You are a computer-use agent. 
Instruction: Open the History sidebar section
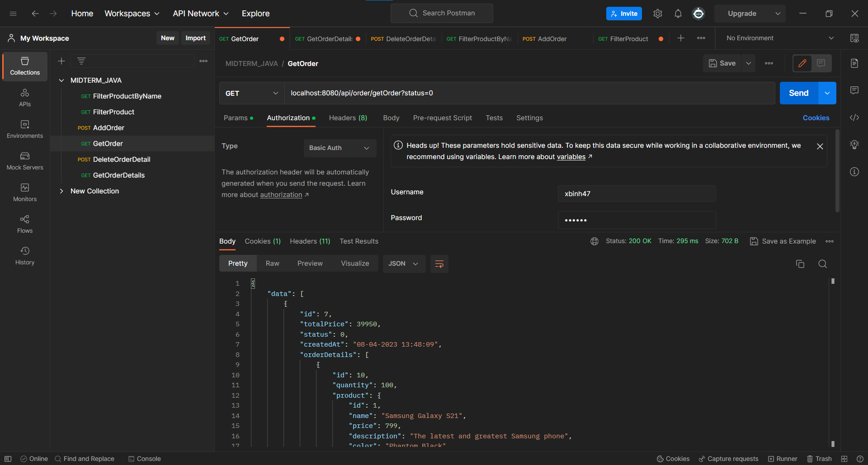[25, 256]
